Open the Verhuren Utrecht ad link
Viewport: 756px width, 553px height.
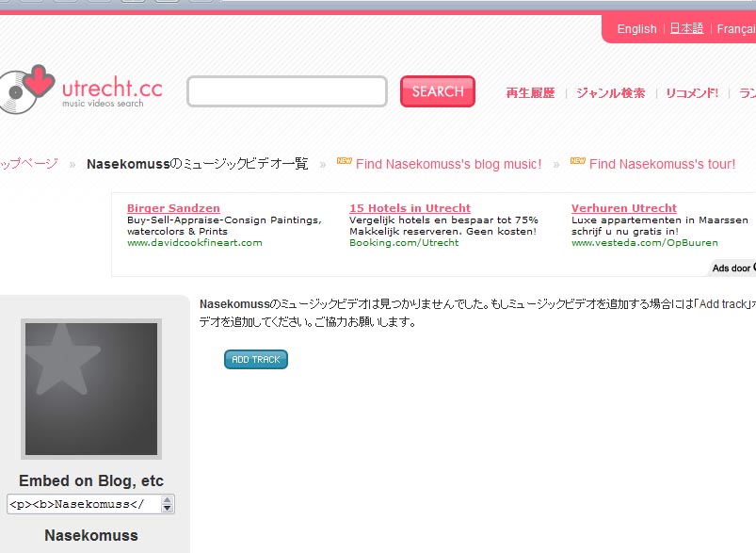point(624,208)
